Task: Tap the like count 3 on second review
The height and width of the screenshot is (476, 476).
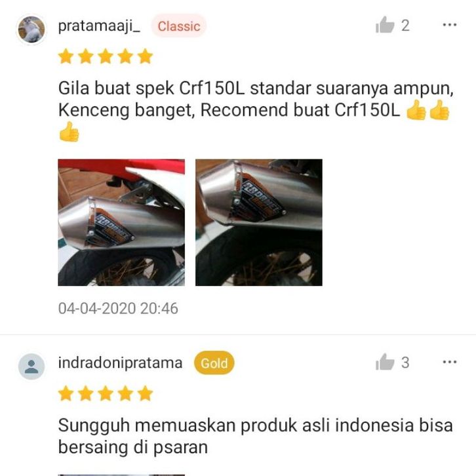Action: coord(405,363)
